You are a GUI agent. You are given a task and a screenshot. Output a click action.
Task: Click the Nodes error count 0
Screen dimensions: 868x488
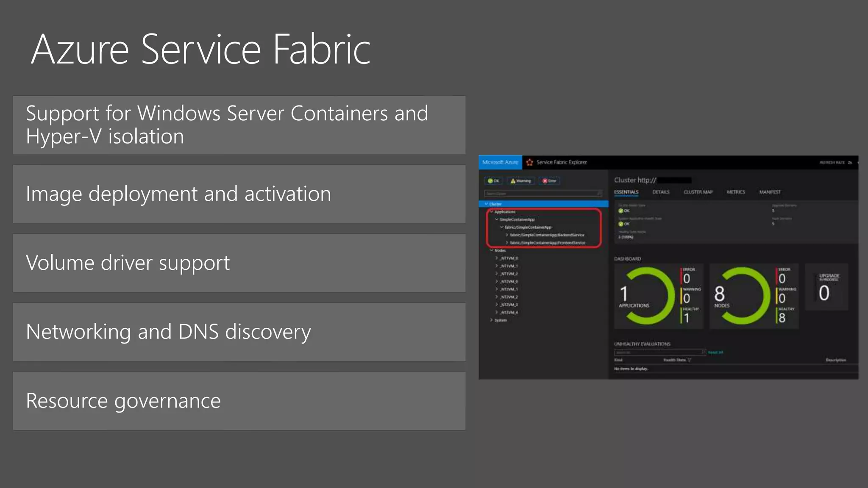pos(782,278)
